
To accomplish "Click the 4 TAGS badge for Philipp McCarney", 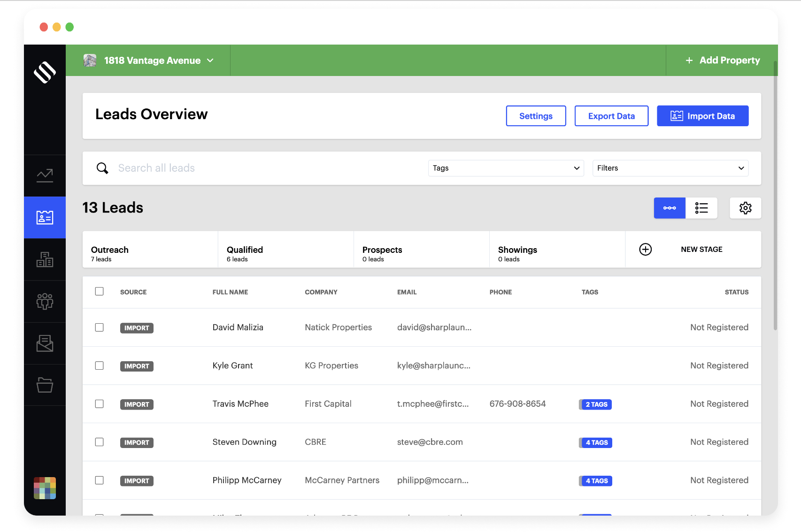I will pos(595,481).
